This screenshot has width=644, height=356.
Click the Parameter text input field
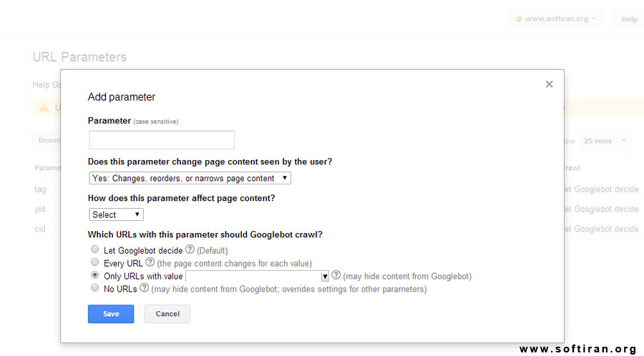click(162, 140)
